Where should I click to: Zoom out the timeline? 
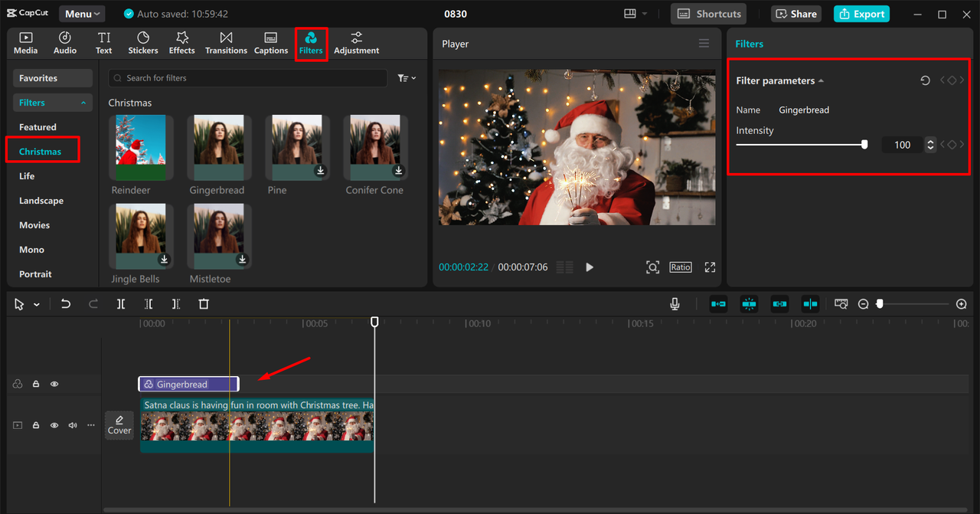[x=863, y=304]
